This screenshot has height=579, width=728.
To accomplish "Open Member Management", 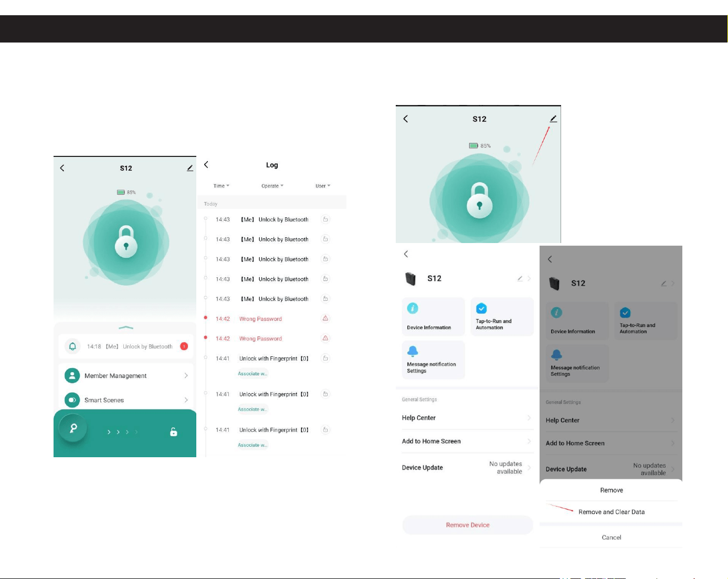I will pyautogui.click(x=126, y=376).
